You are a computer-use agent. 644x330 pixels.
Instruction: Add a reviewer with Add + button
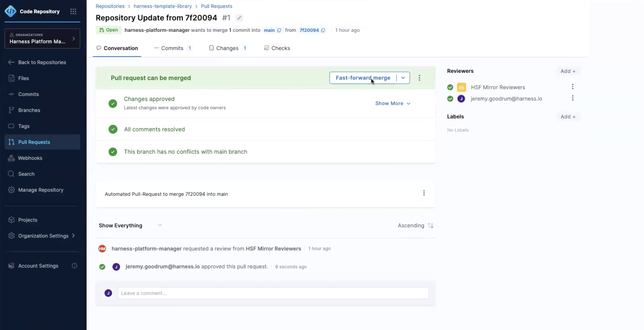568,71
